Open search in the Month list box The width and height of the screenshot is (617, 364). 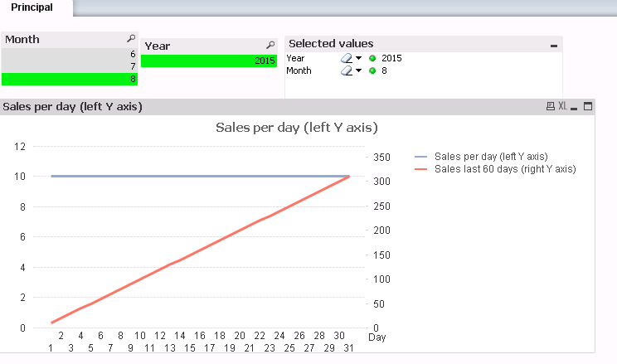pos(130,39)
